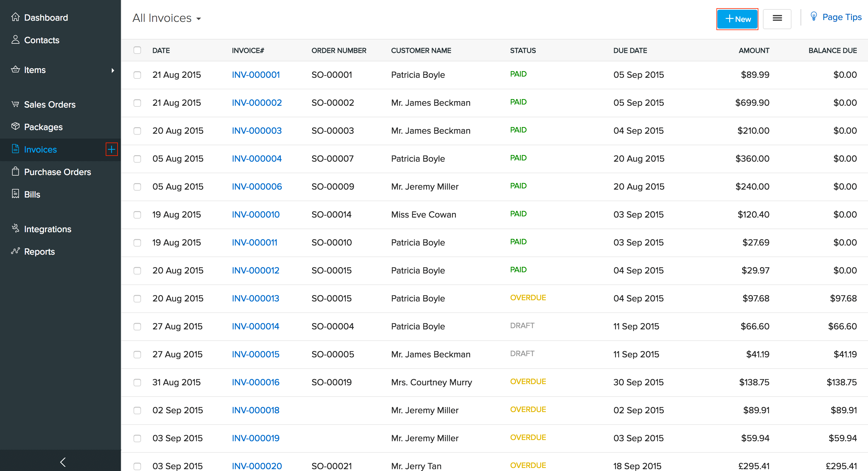Screen dimensions: 868x471
Task: Open invoice INV-000016
Action: tap(255, 382)
